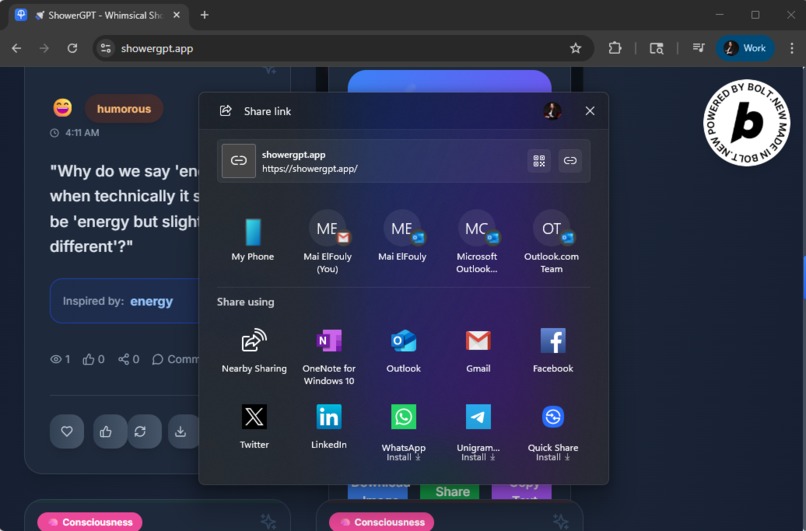Click the Comments label on card
Viewport: 806px width, 531px height.
pos(175,359)
